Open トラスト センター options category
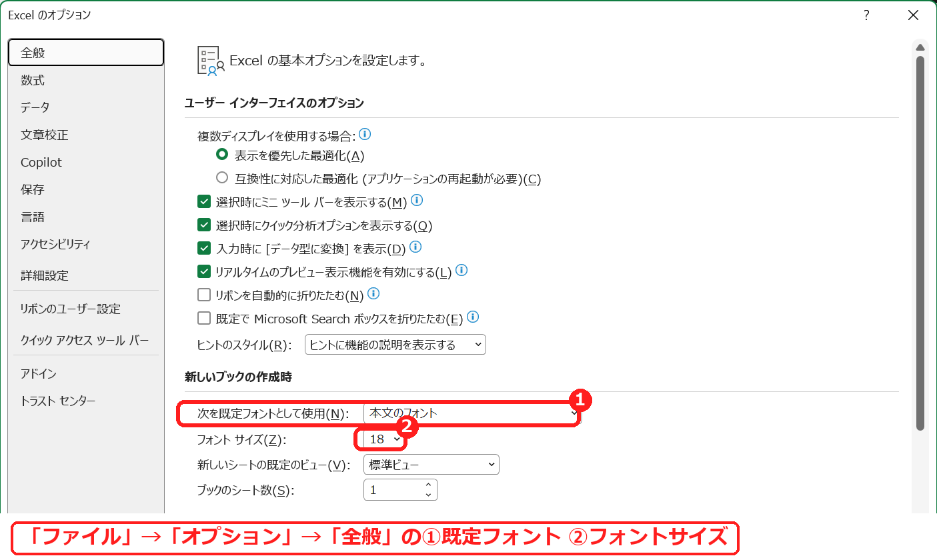937x560 pixels. (x=86, y=401)
